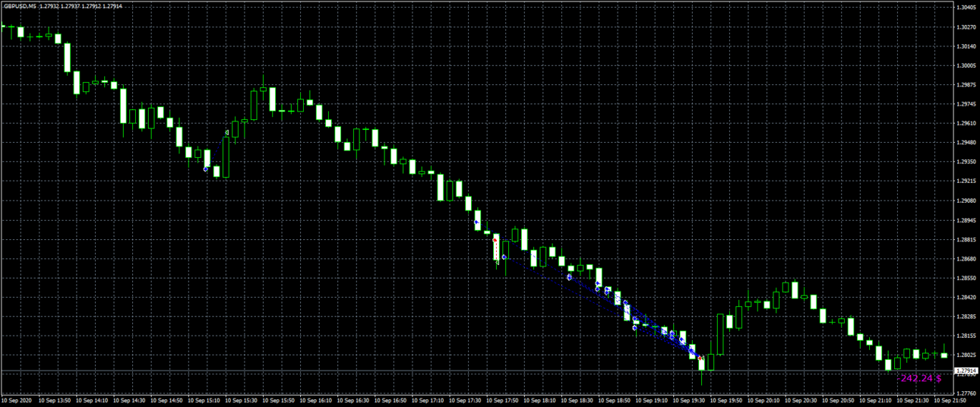The height and width of the screenshot is (407, 980).
Task: Click the 10 Sep 20:30 time label
Action: click(x=800, y=400)
